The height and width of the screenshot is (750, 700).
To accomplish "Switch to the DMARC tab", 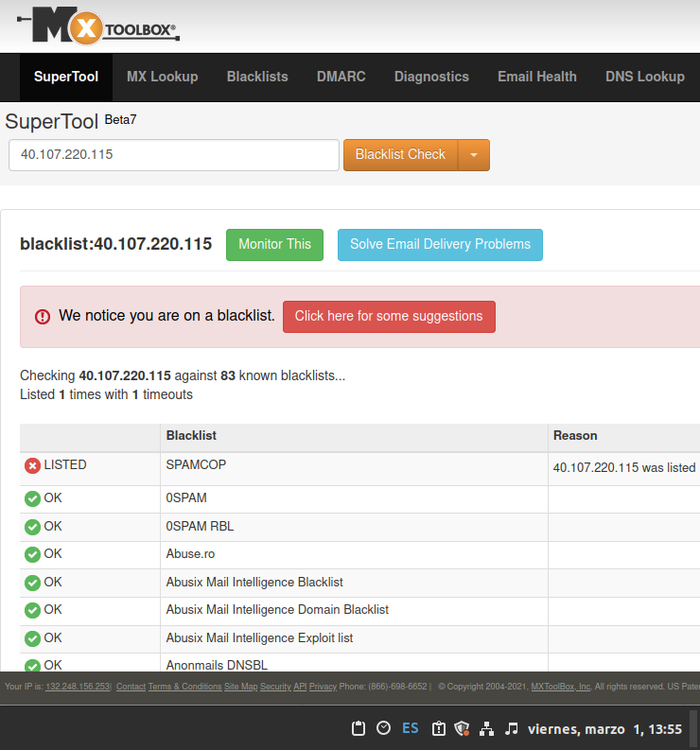I will tap(341, 77).
